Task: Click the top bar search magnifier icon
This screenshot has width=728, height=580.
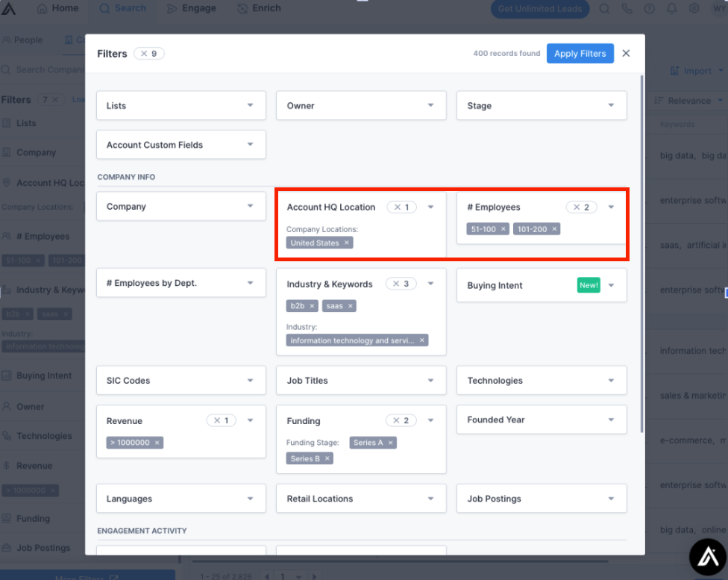Action: [x=604, y=9]
